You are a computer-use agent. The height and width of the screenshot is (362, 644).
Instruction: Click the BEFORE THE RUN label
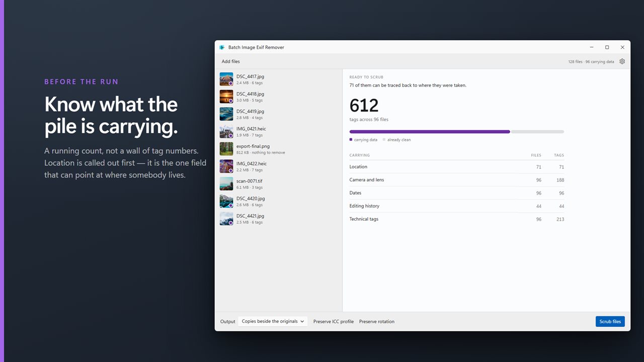pos(82,82)
